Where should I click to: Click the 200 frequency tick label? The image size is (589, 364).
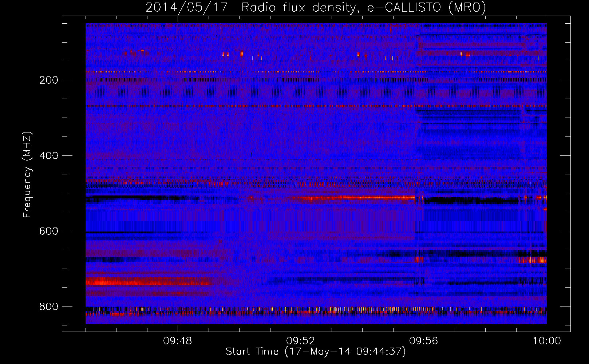click(49, 80)
